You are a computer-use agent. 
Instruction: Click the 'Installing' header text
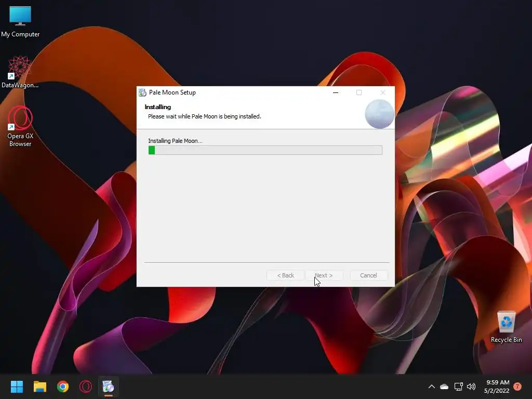tap(158, 107)
